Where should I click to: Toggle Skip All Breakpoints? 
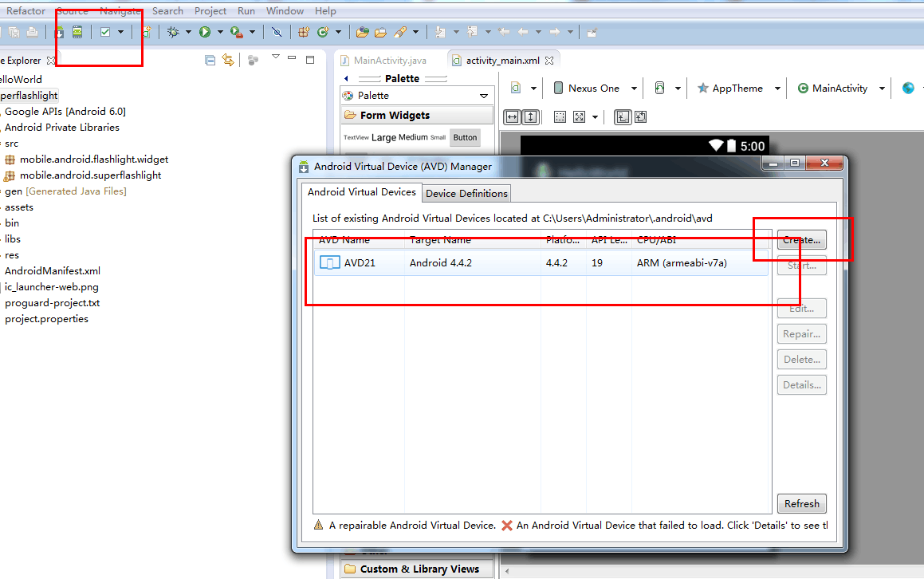(277, 33)
